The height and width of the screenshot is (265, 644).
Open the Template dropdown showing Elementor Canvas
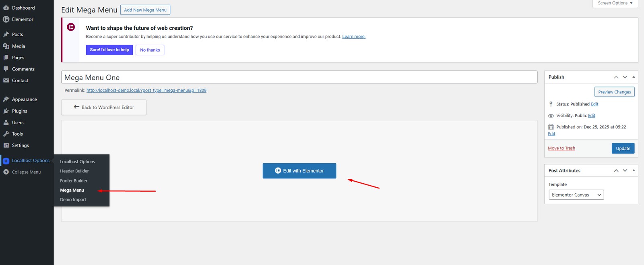tap(576, 195)
